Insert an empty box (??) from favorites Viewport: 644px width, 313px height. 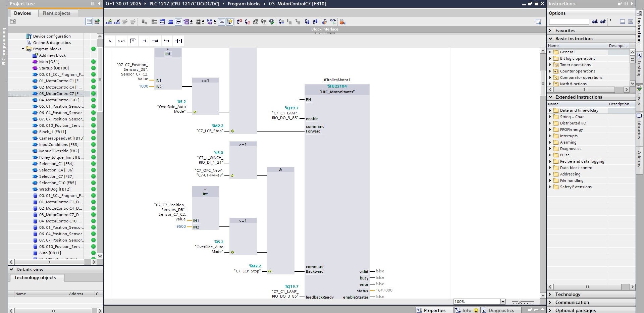(133, 41)
